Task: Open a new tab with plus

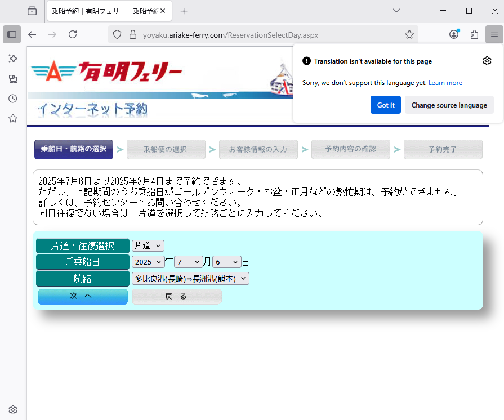Action: coord(184,11)
